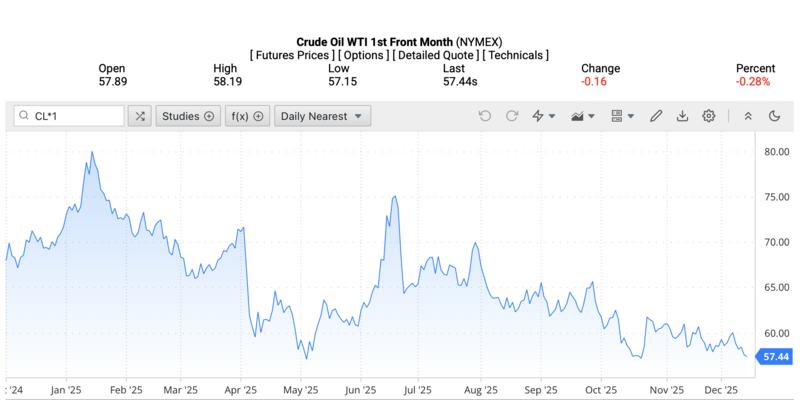Open chart settings gear icon
The image size is (800, 400).
[x=709, y=116]
